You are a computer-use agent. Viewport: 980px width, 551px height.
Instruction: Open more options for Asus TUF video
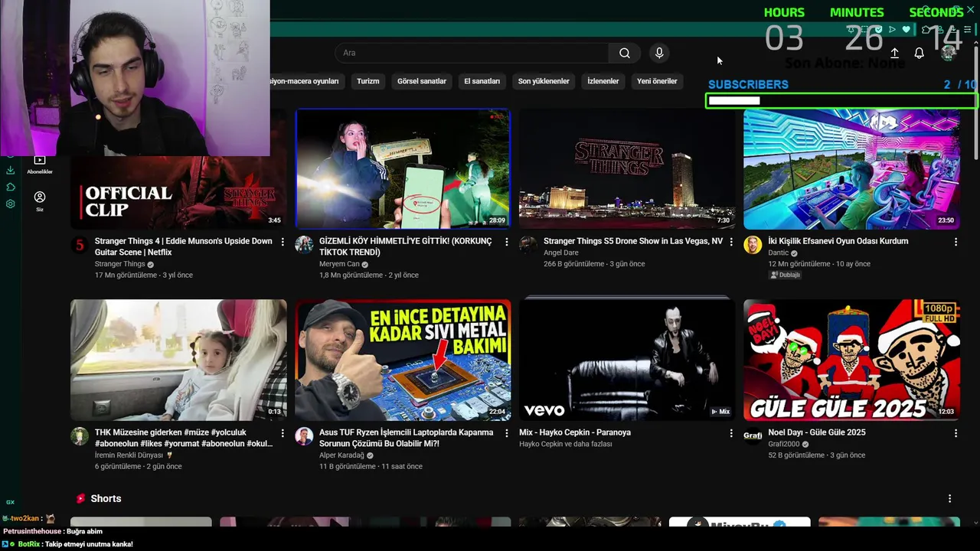(506, 433)
